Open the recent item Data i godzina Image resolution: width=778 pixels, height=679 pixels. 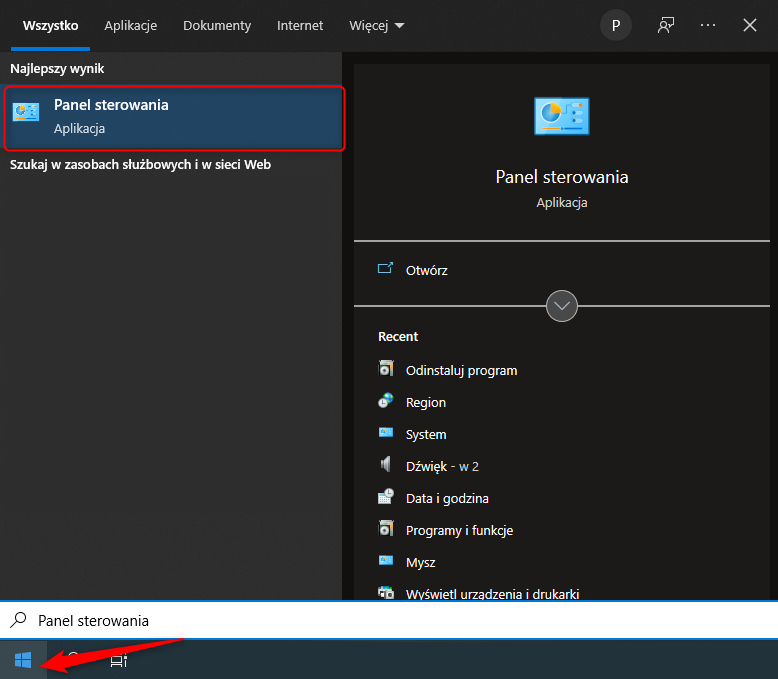(447, 498)
